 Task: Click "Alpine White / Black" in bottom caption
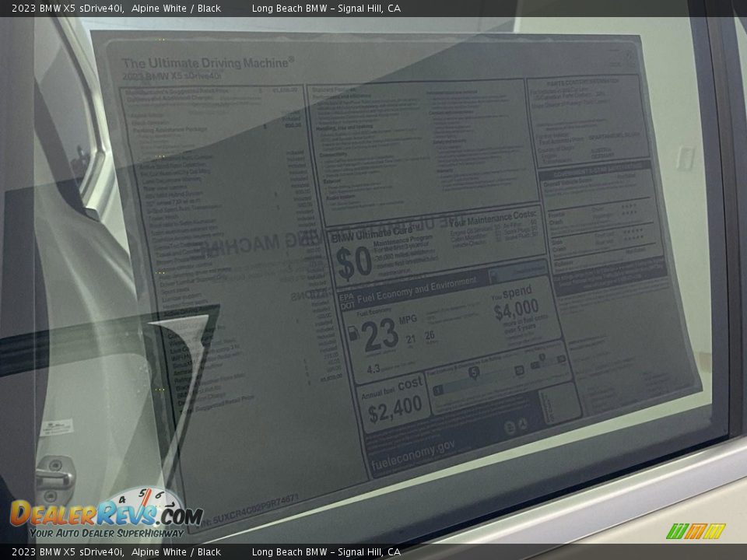177,552
